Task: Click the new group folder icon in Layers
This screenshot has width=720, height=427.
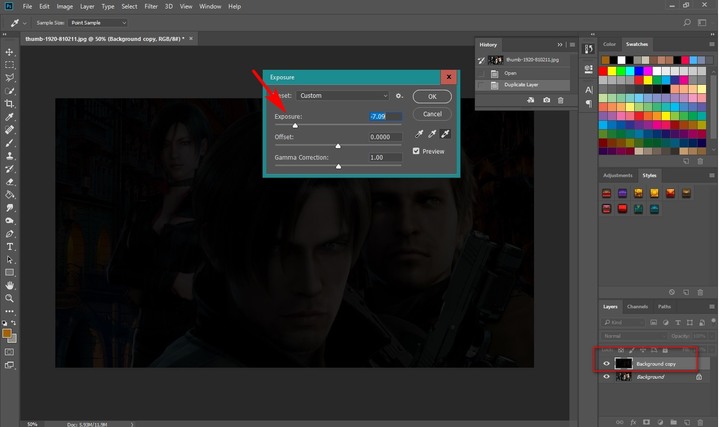Action: (x=673, y=422)
